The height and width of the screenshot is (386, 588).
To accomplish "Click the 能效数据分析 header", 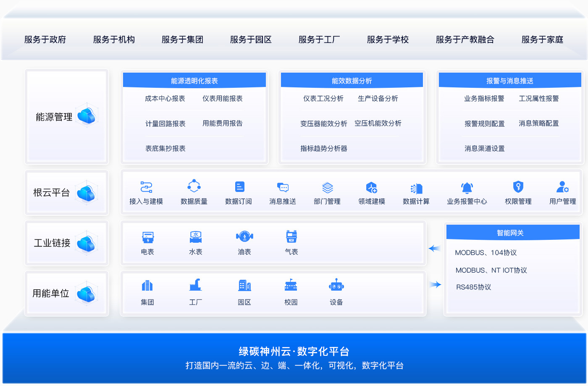I will pyautogui.click(x=352, y=80).
